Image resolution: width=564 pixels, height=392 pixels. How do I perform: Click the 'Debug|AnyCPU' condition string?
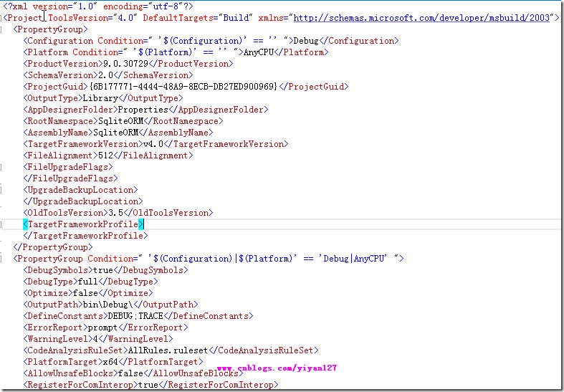pyautogui.click(x=353, y=259)
